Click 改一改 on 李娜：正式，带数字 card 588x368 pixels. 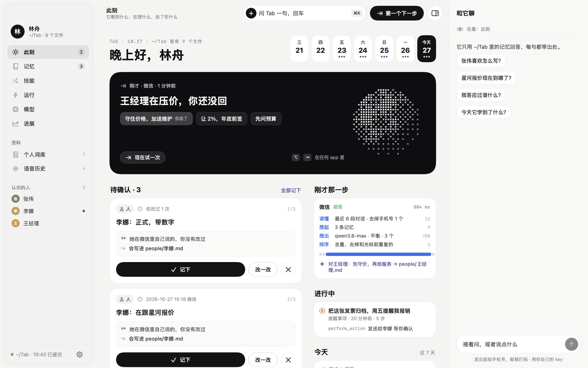[263, 270]
